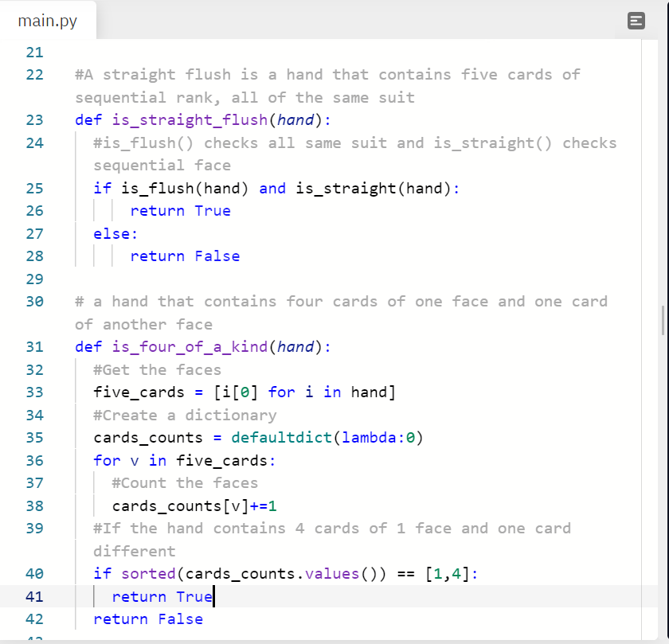
Task: Click 'return False' on line 42
Action: point(148,619)
